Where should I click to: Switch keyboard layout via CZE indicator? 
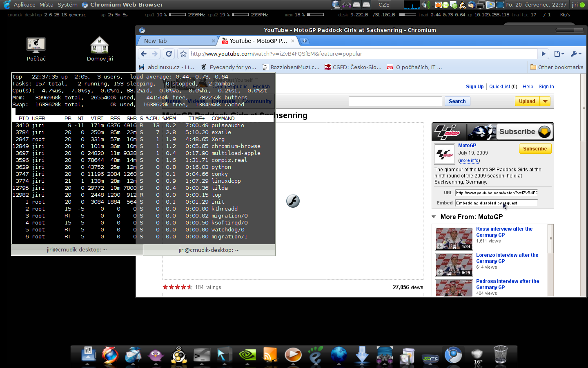point(384,4)
